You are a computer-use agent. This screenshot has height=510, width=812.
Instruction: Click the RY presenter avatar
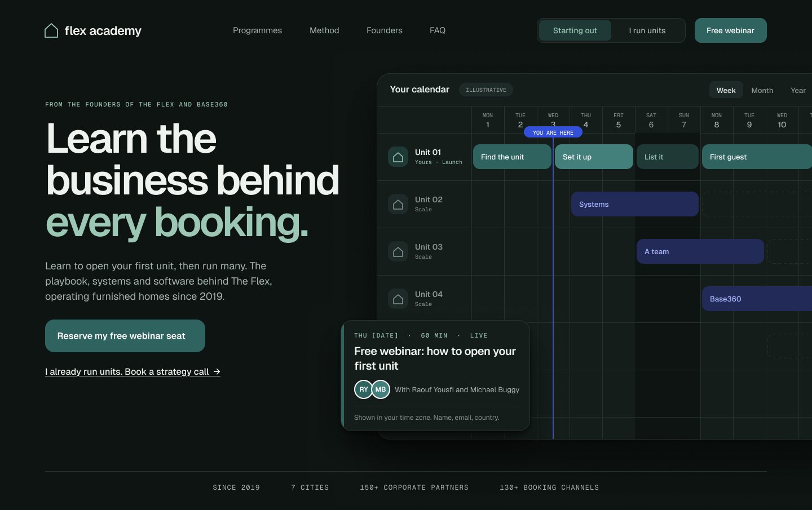pos(364,389)
